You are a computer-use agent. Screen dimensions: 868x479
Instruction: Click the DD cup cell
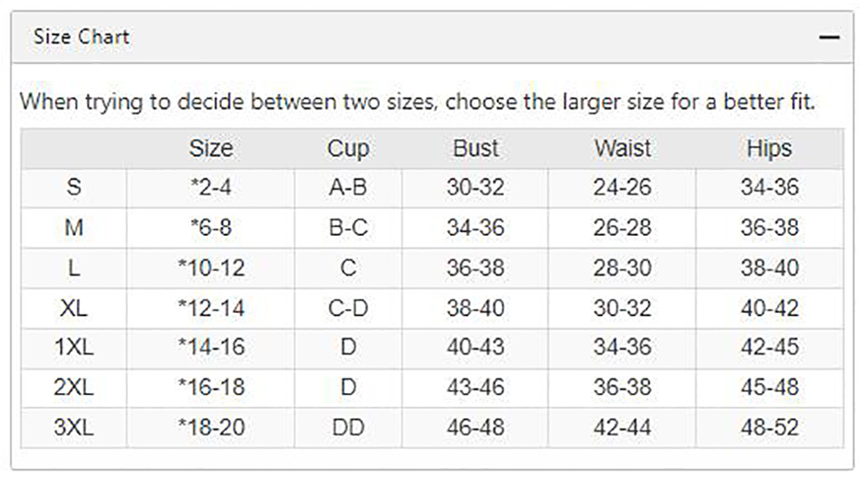[x=348, y=428]
